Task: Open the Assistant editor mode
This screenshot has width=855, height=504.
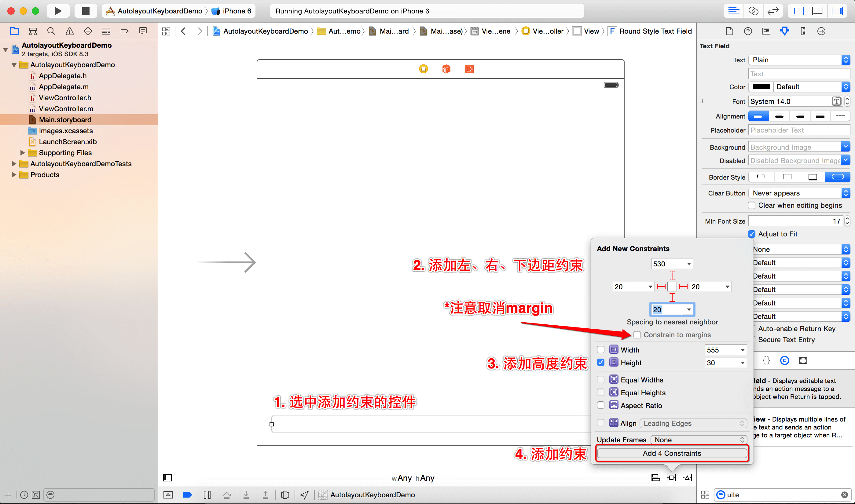Action: (x=753, y=11)
